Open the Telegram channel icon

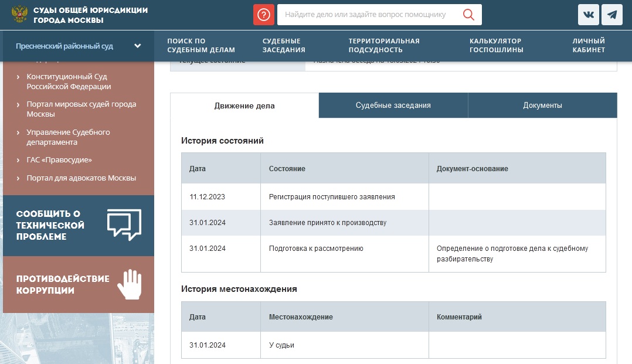[611, 15]
